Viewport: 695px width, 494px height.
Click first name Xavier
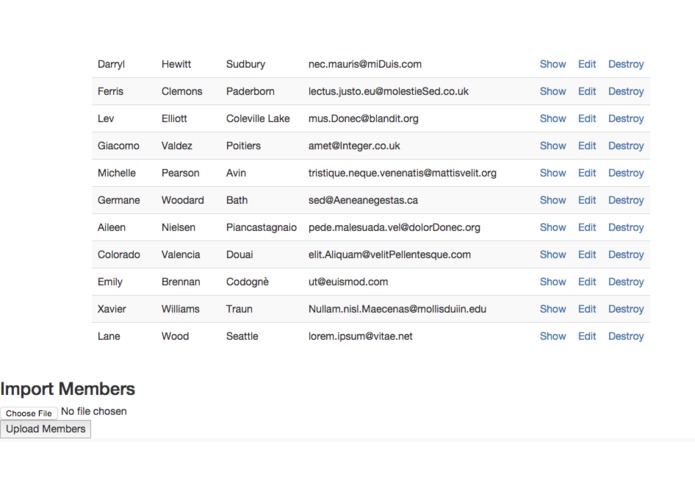pos(112,309)
